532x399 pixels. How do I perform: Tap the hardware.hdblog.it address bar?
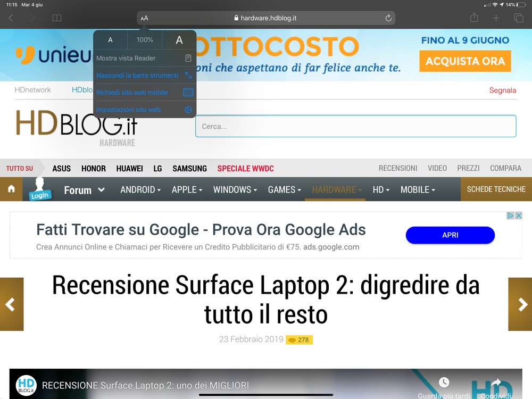pyautogui.click(x=266, y=18)
